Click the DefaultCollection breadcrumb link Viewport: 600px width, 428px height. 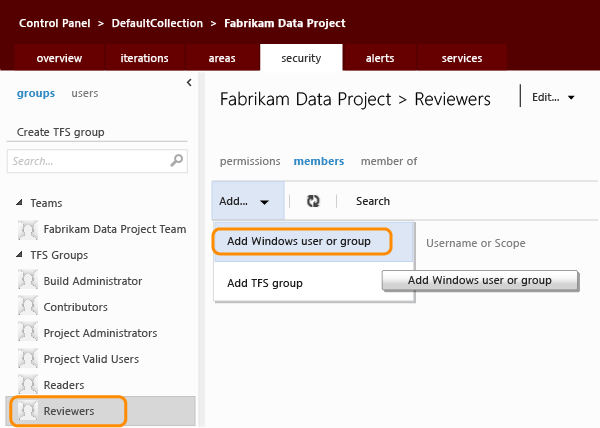click(157, 23)
